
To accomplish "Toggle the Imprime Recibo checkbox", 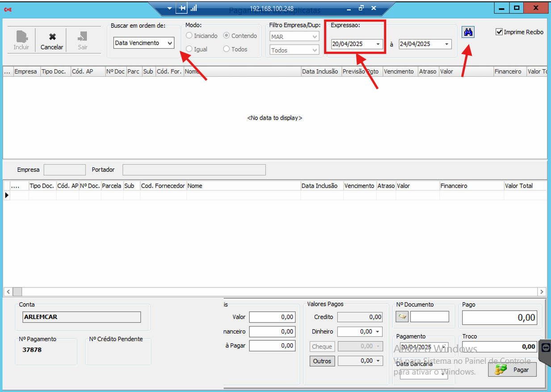I will [x=499, y=32].
